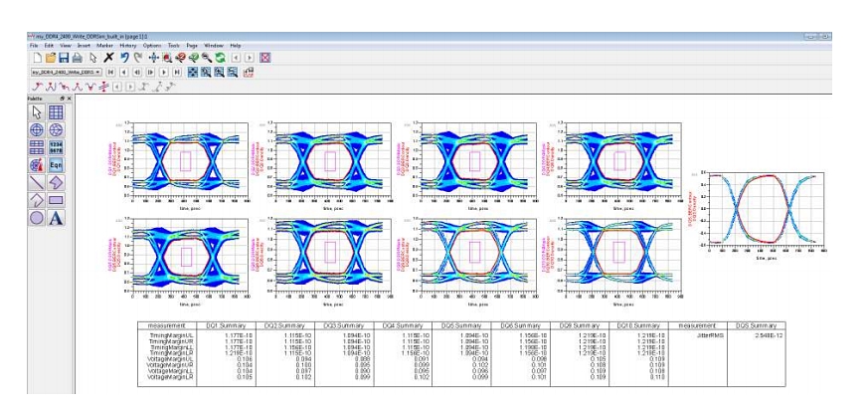Select the Smith chart palette icon
The image size is (868, 407).
pyautogui.click(x=57, y=130)
